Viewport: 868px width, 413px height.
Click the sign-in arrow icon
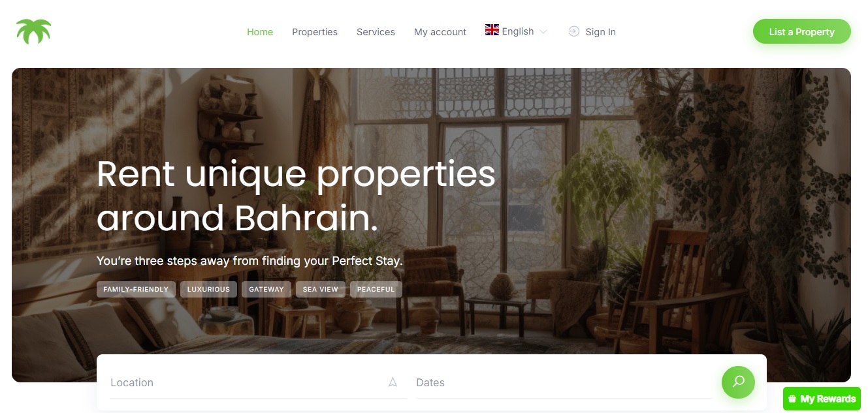573,31
